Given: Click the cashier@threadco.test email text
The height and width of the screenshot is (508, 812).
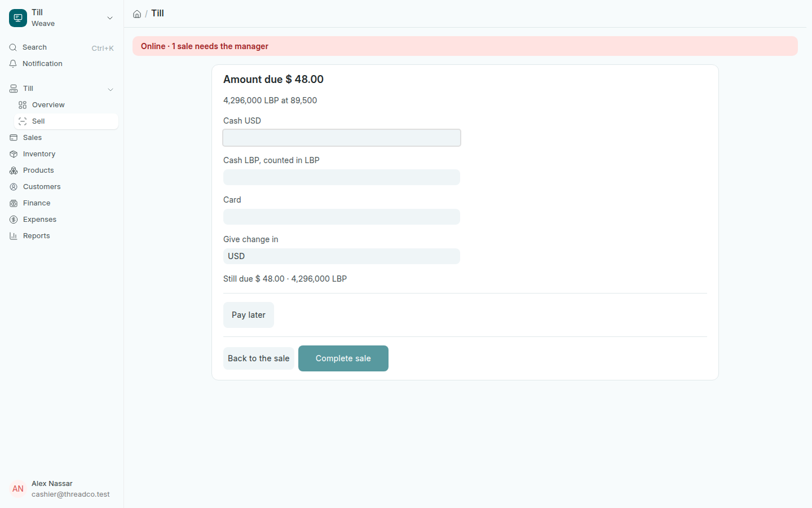Looking at the screenshot, I should tap(70, 494).
